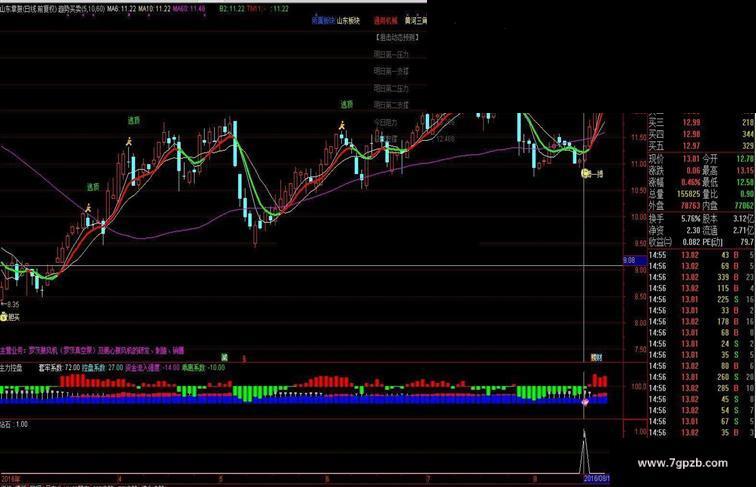
Task: Click the purple MA60: 11.46 indicator value
Action: click(x=189, y=9)
